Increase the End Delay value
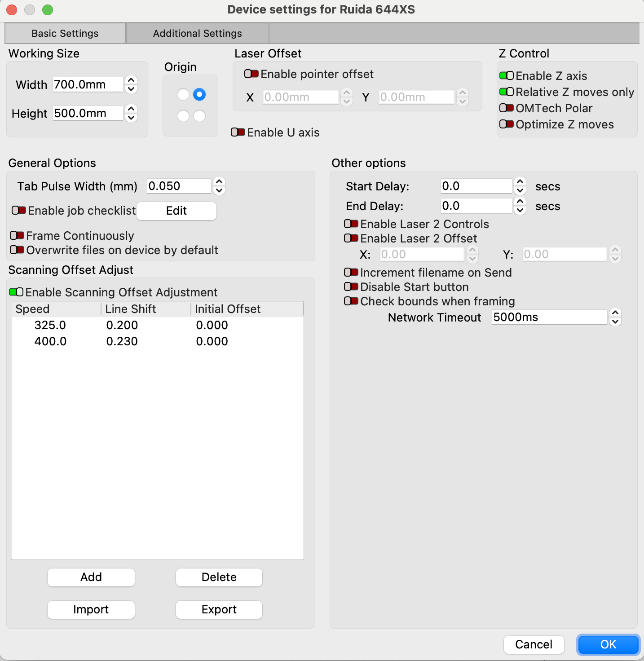 pyautogui.click(x=520, y=201)
